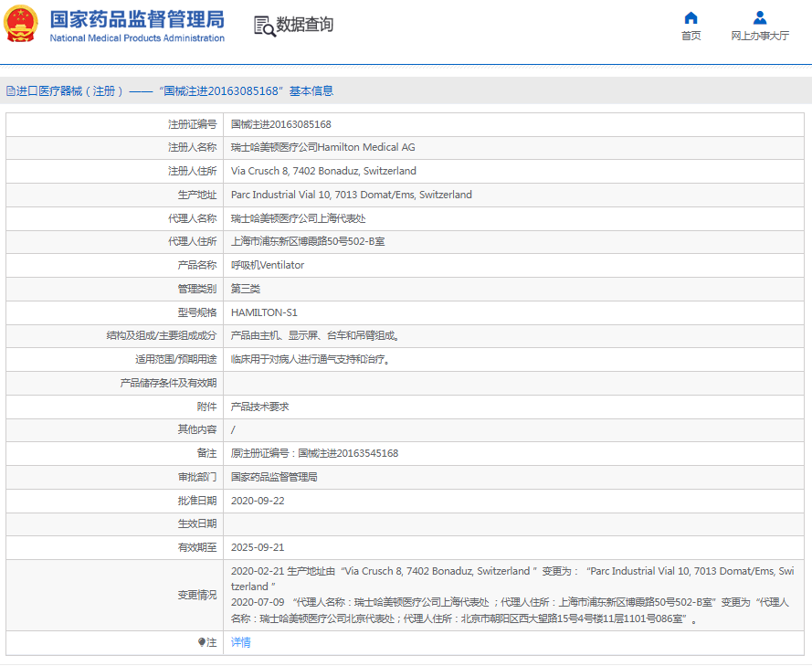Image resolution: width=812 pixels, height=666 pixels.
Task: Select 生产地址 value Parc Industrial Vial 10 in 生产地址 row
Action: point(351,195)
